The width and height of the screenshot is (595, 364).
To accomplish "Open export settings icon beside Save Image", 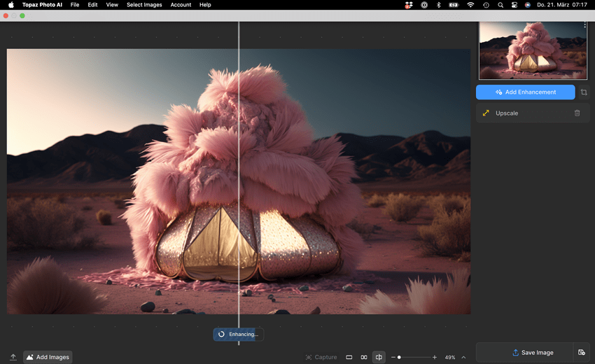I will click(x=582, y=353).
